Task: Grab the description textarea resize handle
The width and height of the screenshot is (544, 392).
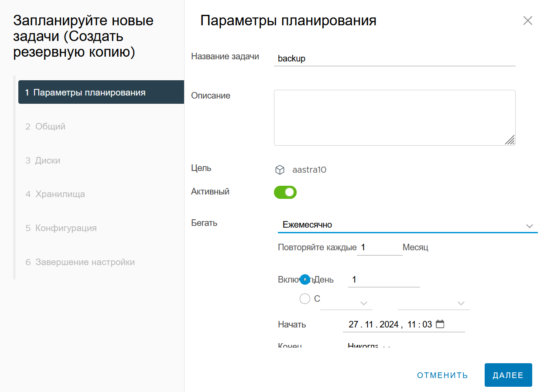Action: (x=510, y=140)
